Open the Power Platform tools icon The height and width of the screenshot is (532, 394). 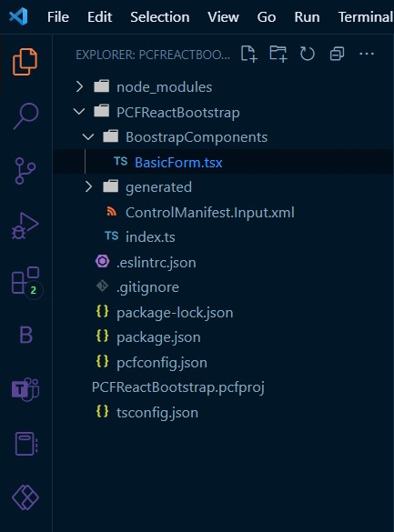click(x=25, y=497)
